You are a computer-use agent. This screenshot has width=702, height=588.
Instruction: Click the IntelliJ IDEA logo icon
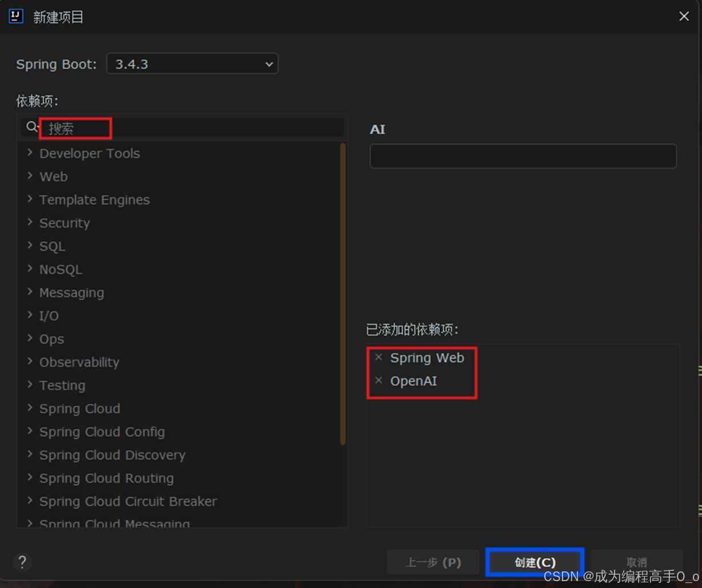coord(15,16)
